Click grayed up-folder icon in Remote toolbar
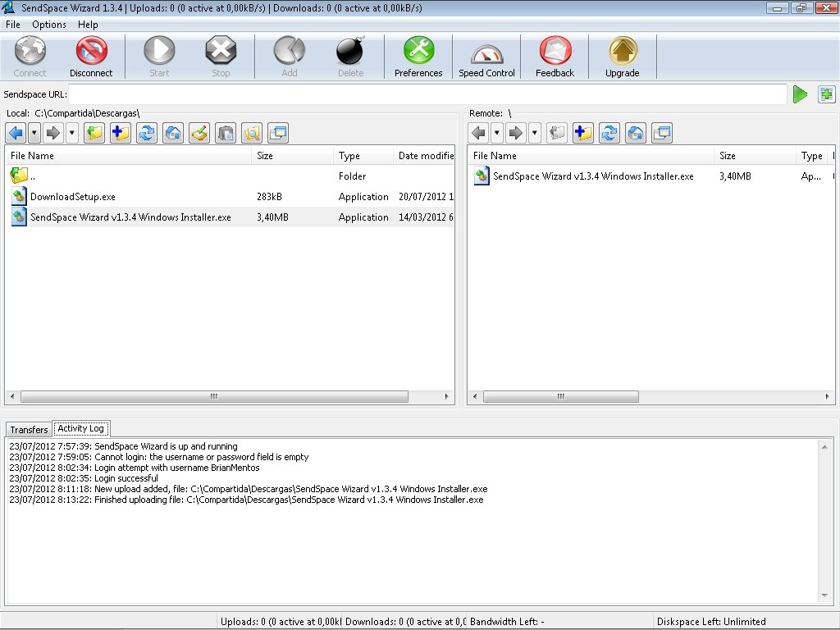This screenshot has height=630, width=840. pyautogui.click(x=557, y=133)
